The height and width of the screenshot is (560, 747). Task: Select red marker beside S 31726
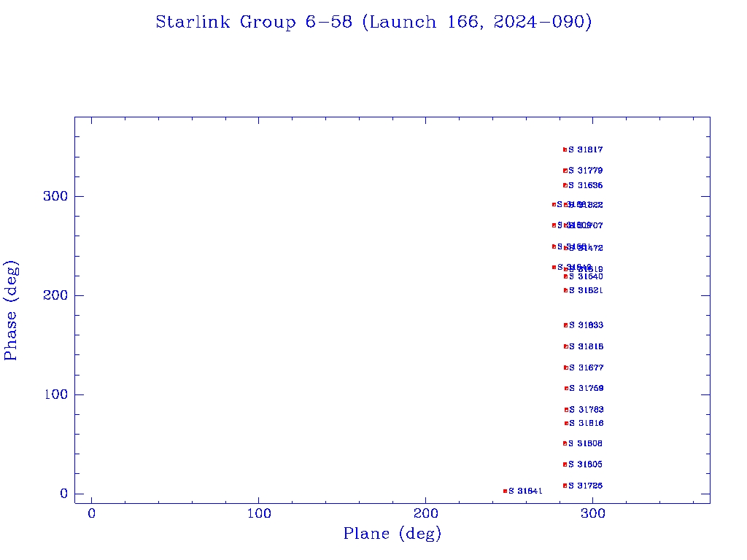(x=565, y=486)
